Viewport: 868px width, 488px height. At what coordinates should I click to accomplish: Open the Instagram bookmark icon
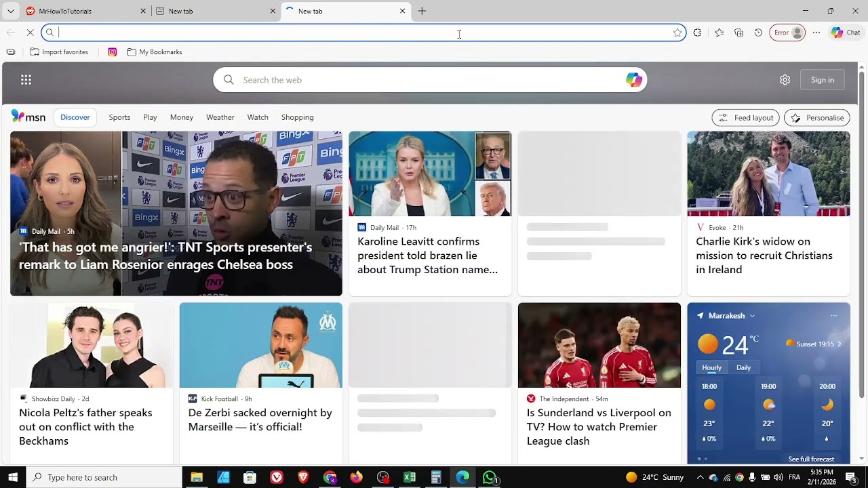point(113,52)
